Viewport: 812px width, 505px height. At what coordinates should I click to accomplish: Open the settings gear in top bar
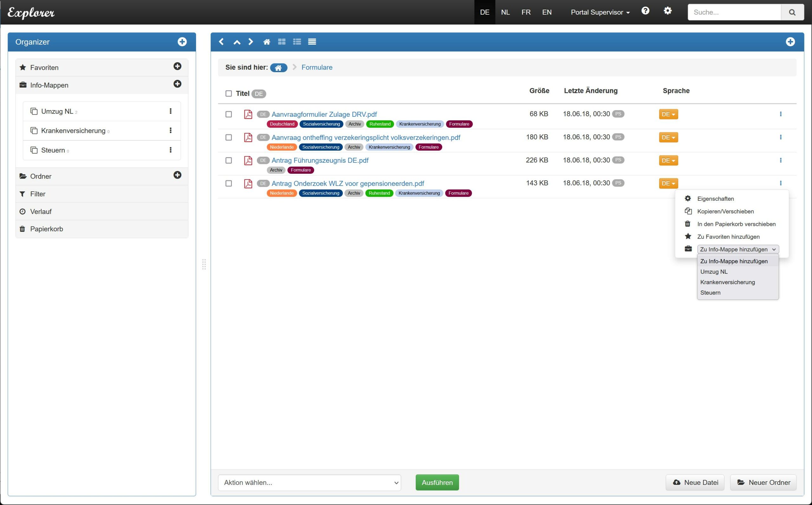tap(667, 11)
